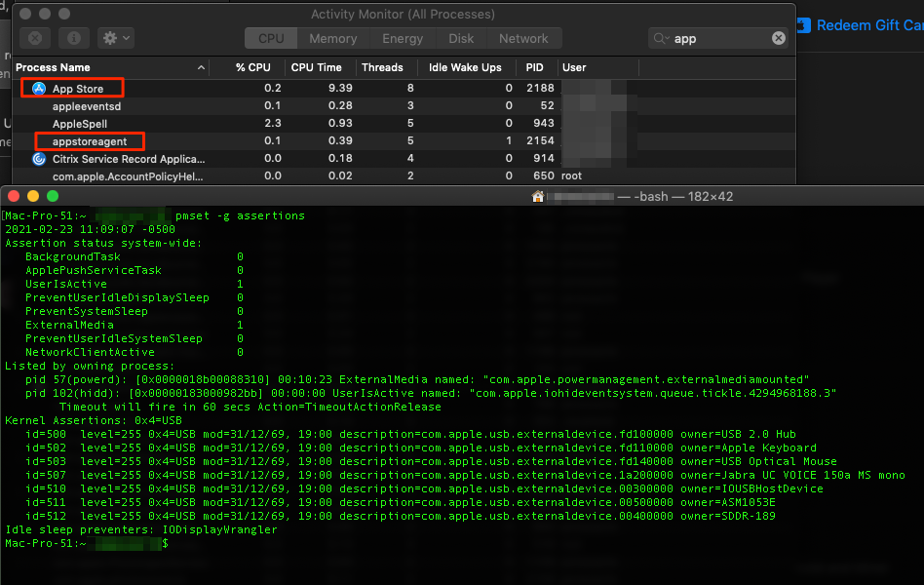Click the Terminal home folder title icon

click(537, 196)
